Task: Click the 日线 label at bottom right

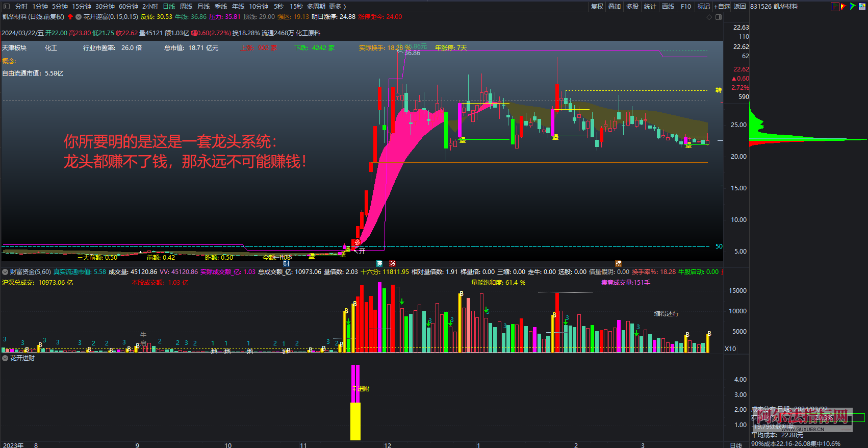Action: click(736, 445)
